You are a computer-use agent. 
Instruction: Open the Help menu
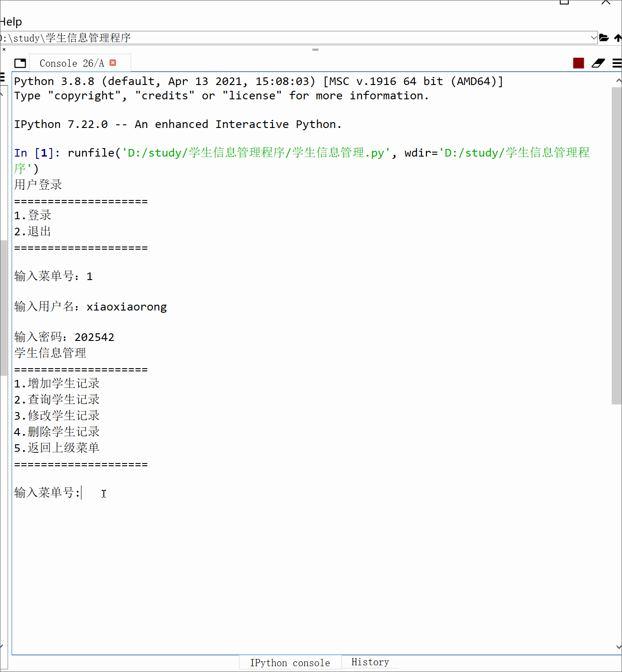[11, 21]
